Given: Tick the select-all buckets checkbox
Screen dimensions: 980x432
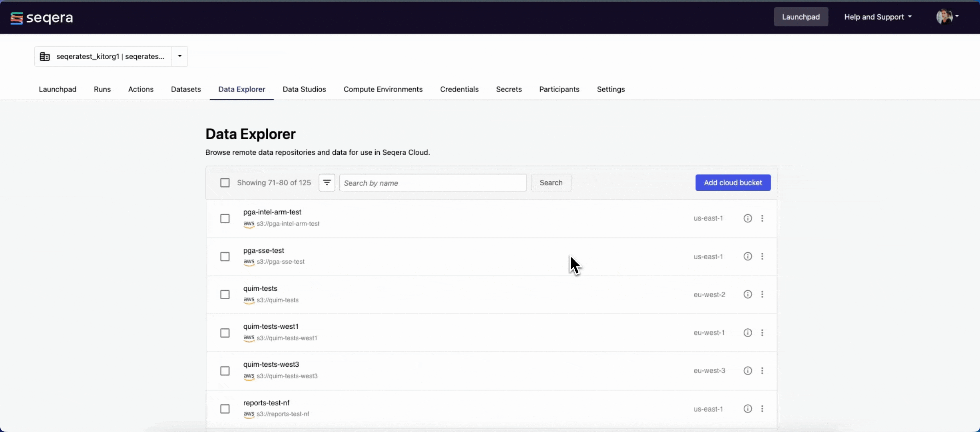Looking at the screenshot, I should click(225, 183).
